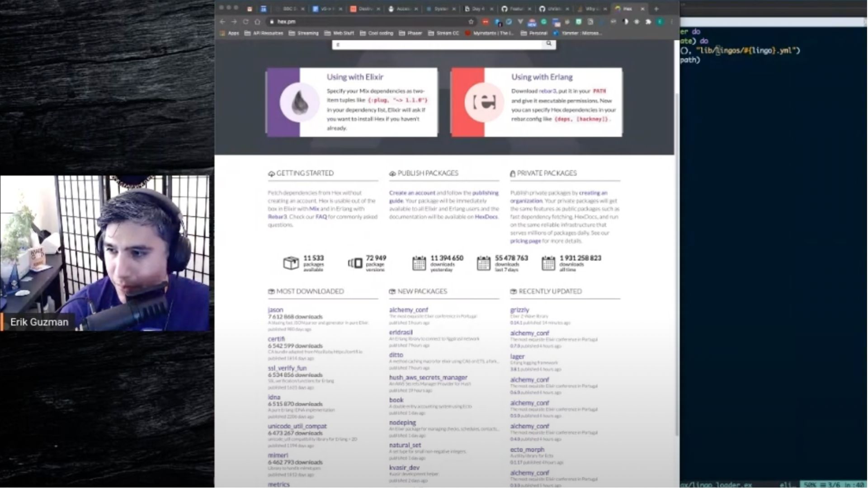Open the jason package link
This screenshot has width=868, height=488.
click(275, 310)
